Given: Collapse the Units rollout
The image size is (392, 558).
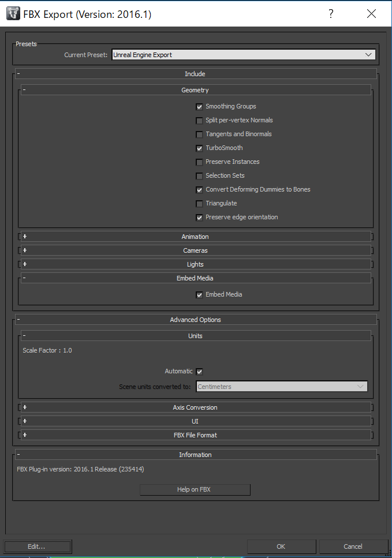Looking at the screenshot, I should (x=196, y=336).
